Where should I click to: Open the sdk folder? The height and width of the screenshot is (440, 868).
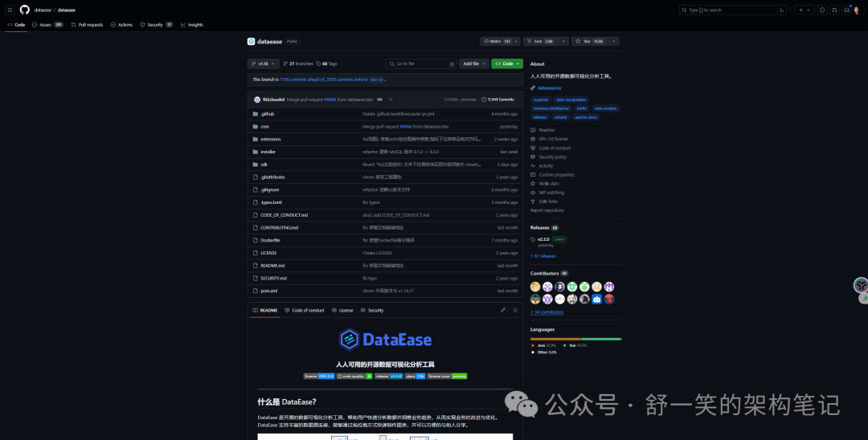tap(264, 165)
